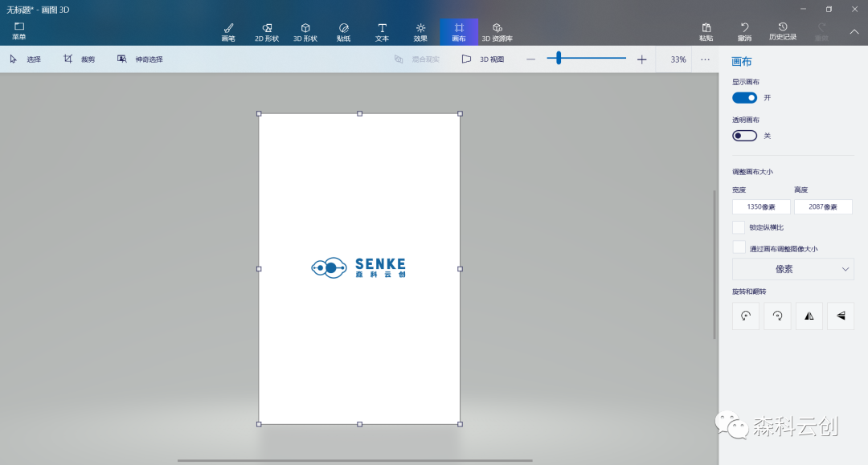Open 历史记录 history panel
Screen dimensions: 868x465
point(783,31)
